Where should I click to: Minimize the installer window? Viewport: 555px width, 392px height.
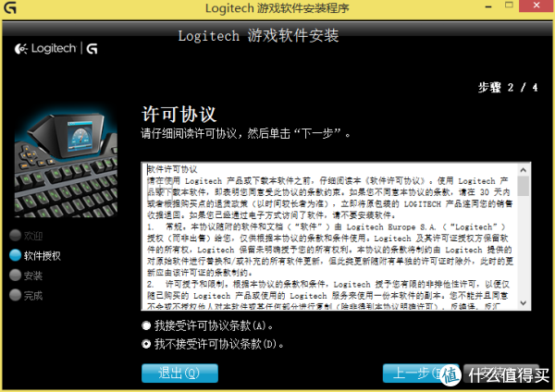pyautogui.click(x=488, y=6)
